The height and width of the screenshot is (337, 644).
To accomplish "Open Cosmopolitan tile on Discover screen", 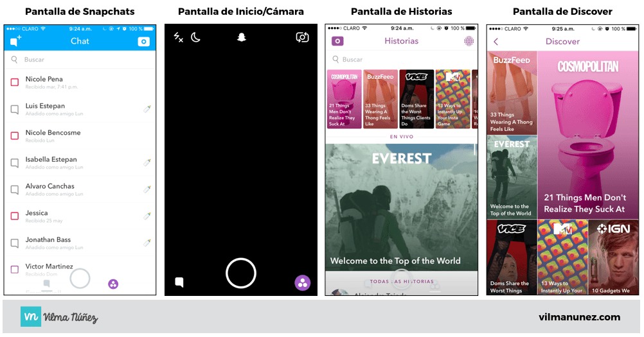I will [x=587, y=135].
